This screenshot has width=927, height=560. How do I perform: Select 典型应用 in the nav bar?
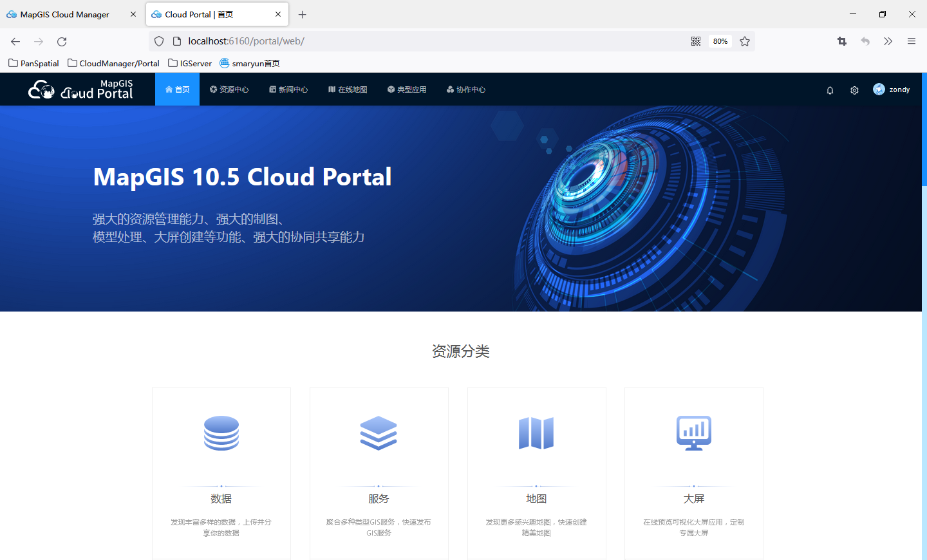407,89
